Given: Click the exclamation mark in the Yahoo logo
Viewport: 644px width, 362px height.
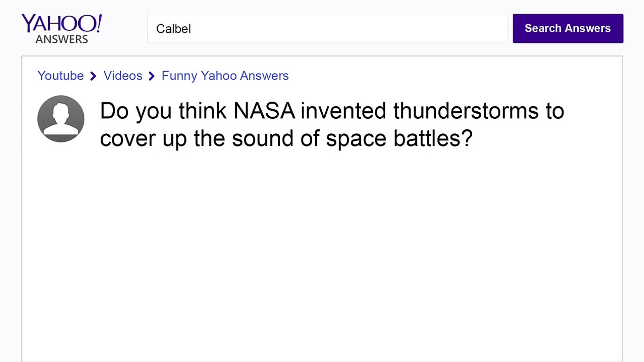Looking at the screenshot, I should coord(99,23).
